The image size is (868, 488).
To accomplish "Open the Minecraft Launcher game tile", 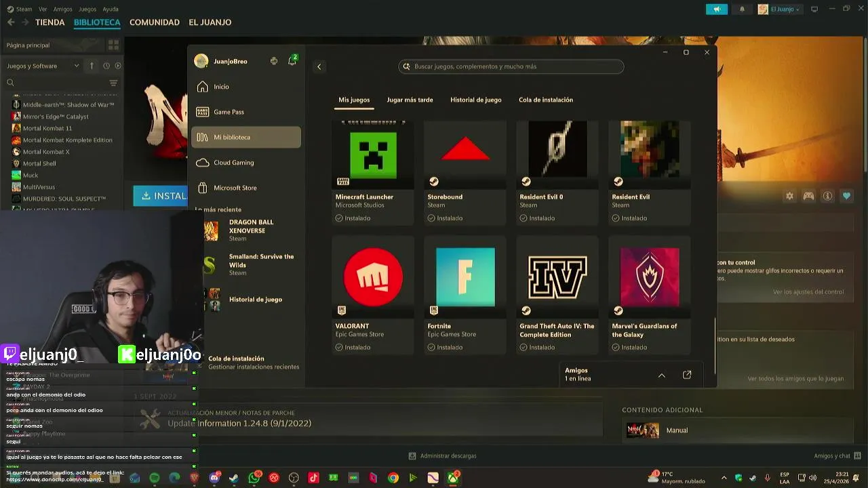I will [x=373, y=173].
